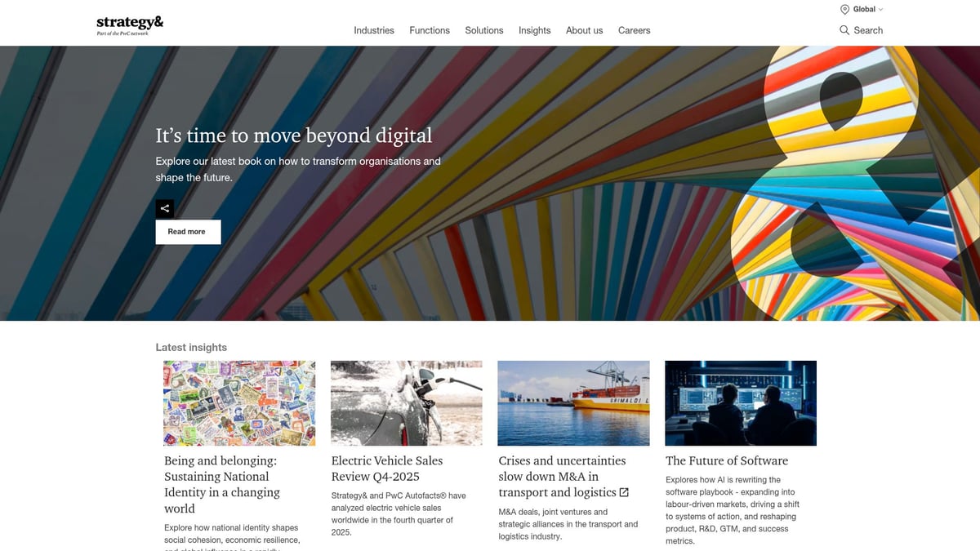The height and width of the screenshot is (551, 980).
Task: Click the electric car charging thumbnail
Action: (x=407, y=403)
